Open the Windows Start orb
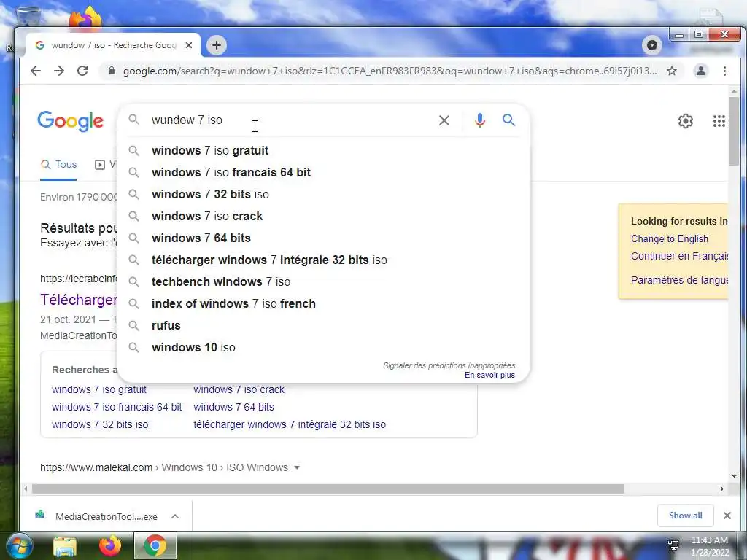This screenshot has height=560, width=747. pos(19,545)
